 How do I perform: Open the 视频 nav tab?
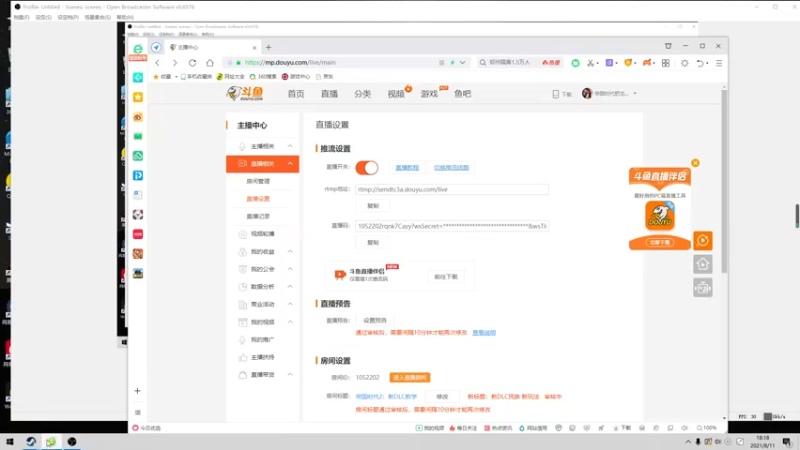pyautogui.click(x=396, y=94)
